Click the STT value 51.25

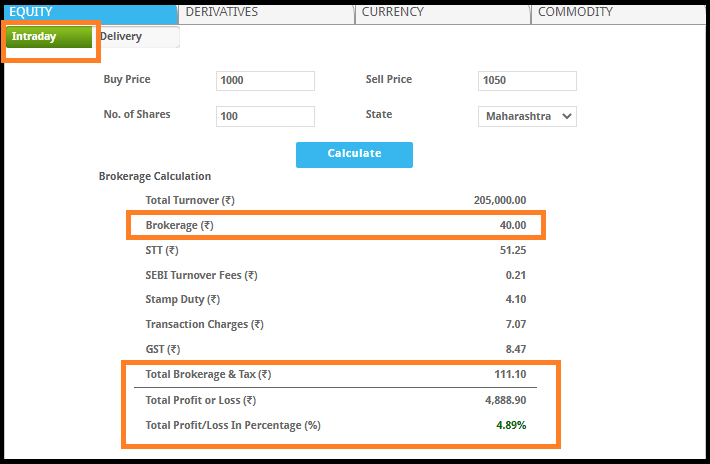point(511,250)
